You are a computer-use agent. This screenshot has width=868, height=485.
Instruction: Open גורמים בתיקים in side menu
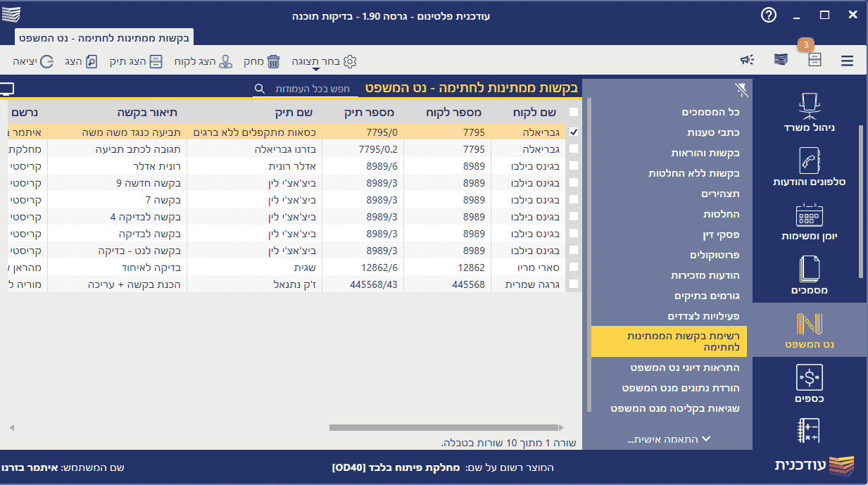click(x=708, y=296)
